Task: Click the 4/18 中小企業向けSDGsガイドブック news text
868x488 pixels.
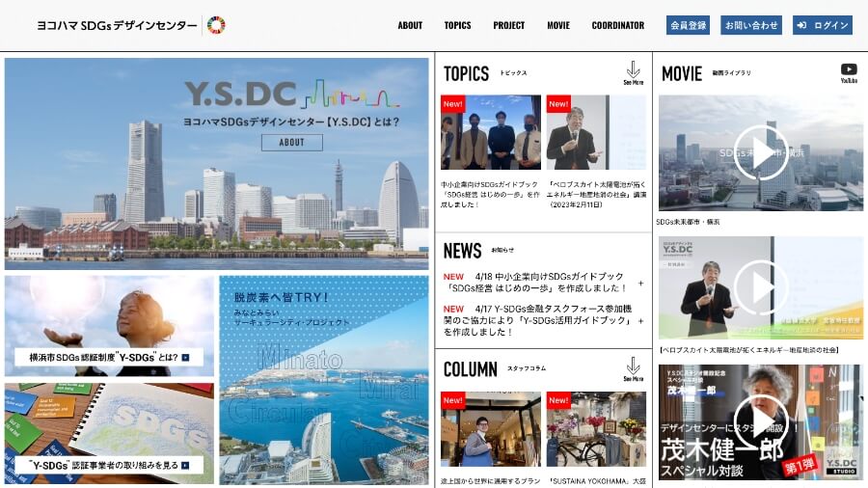Action: point(534,283)
